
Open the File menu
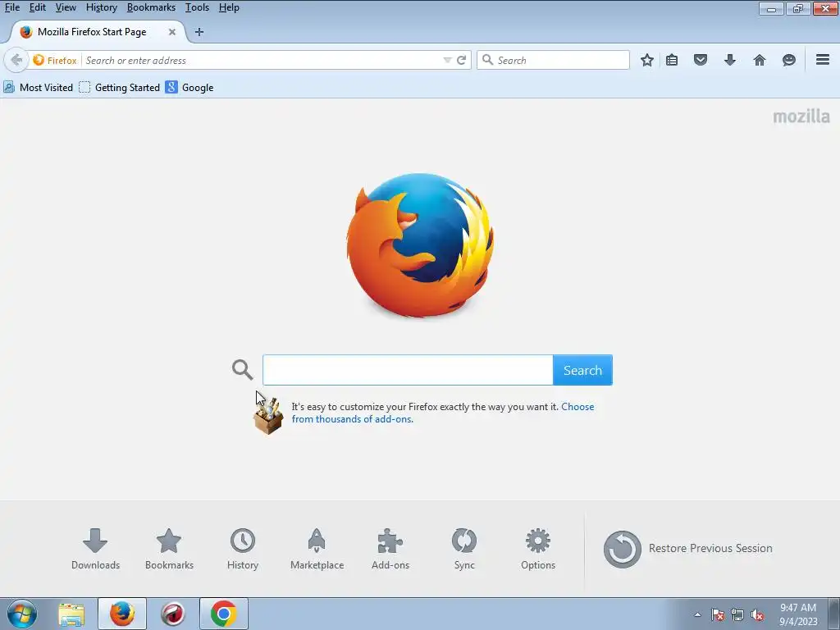pyautogui.click(x=11, y=7)
